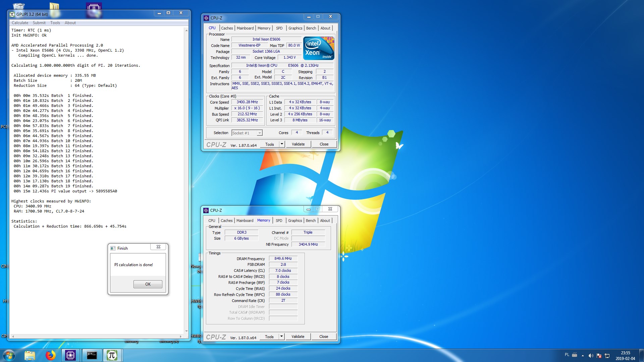This screenshot has height=362, width=644.
Task: Expand Tools dropdown arrow in lower CPU-Z
Action: [281, 337]
